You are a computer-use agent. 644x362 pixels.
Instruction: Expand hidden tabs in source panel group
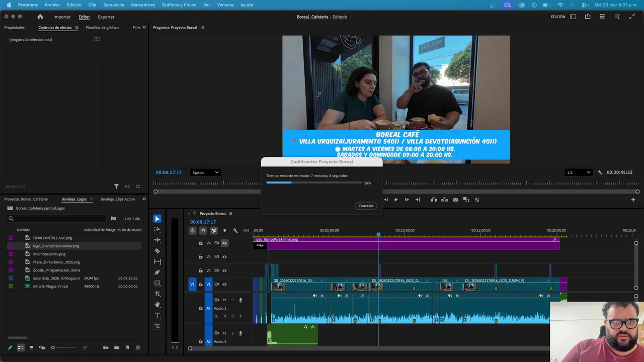tap(144, 28)
